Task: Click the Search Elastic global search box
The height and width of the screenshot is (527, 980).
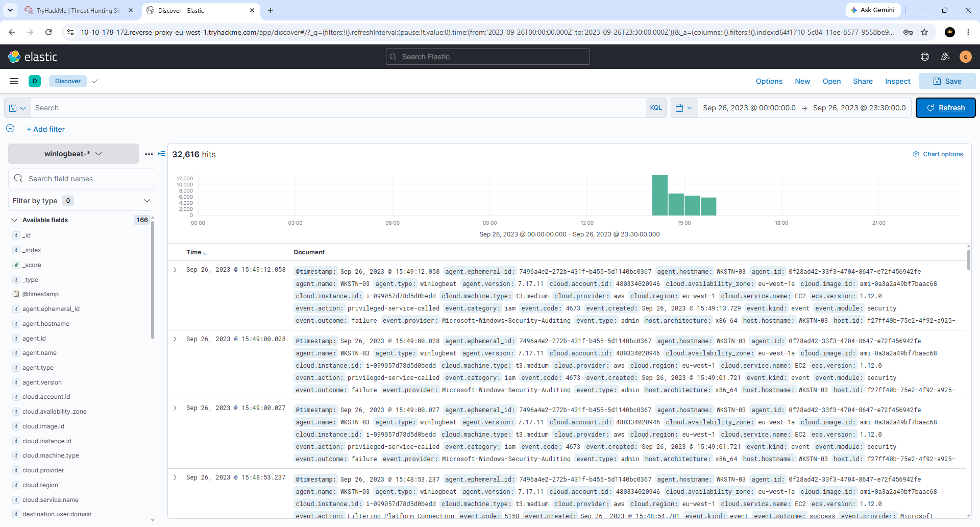Action: click(487, 57)
